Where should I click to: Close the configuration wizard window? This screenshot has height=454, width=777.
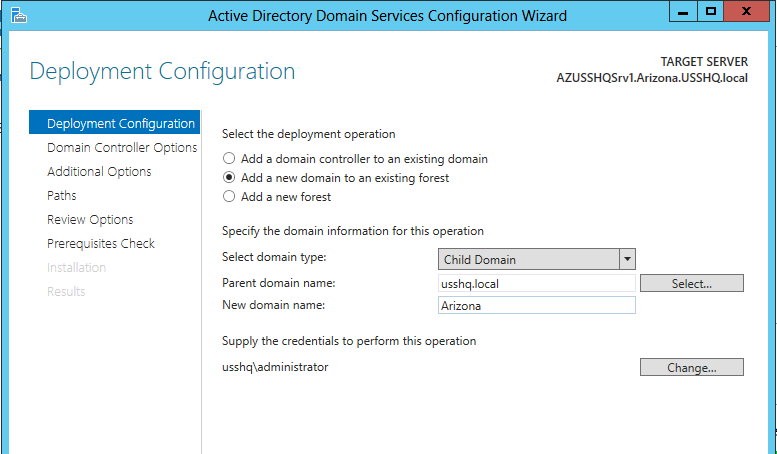(x=749, y=12)
